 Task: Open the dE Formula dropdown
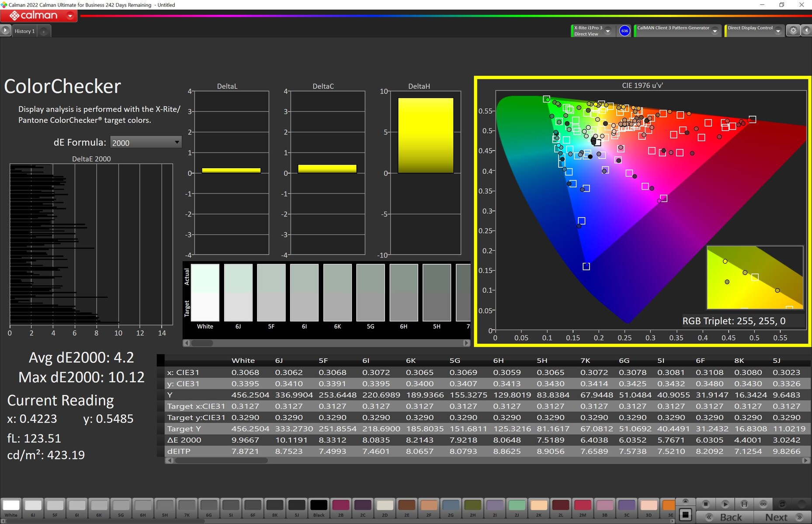tap(146, 142)
